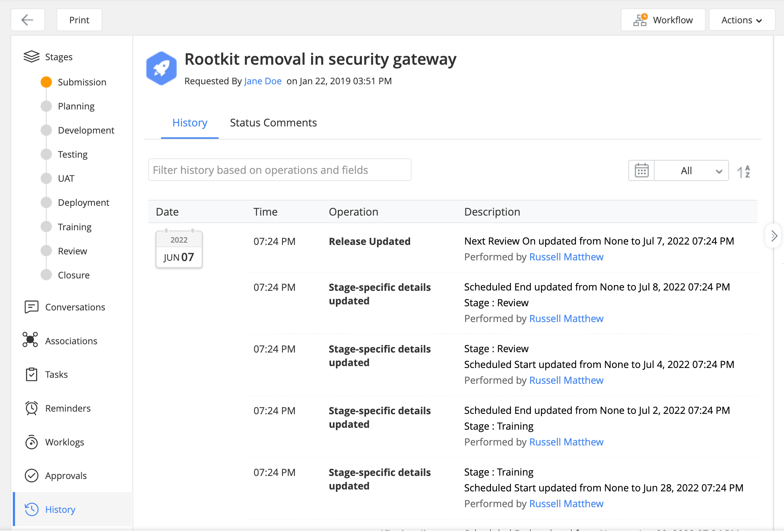Click the back arrow button
This screenshot has width=784, height=532.
(x=28, y=20)
